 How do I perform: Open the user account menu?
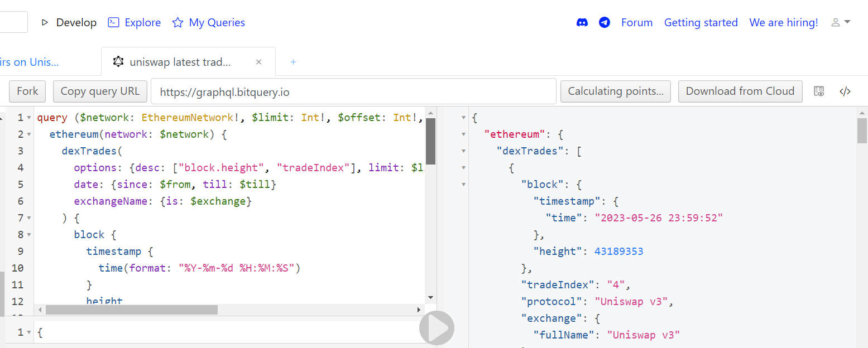click(x=841, y=22)
